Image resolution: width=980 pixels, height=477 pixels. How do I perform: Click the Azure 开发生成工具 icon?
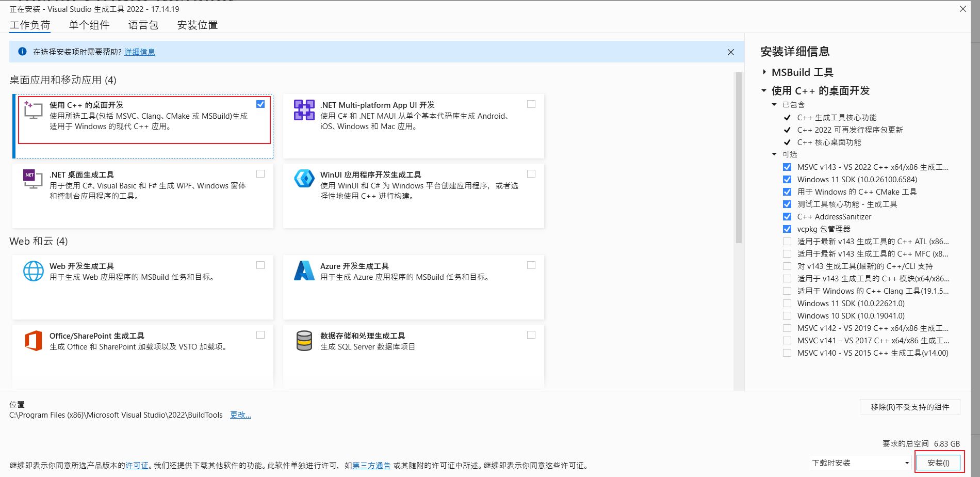click(304, 271)
